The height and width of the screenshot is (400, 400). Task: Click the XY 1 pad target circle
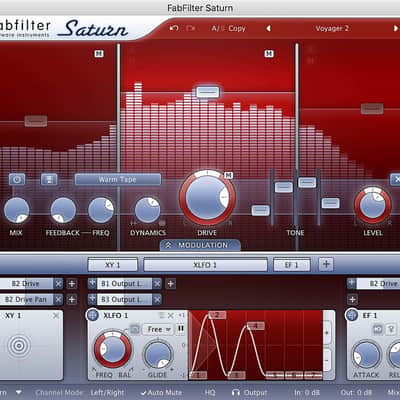pos(19,345)
